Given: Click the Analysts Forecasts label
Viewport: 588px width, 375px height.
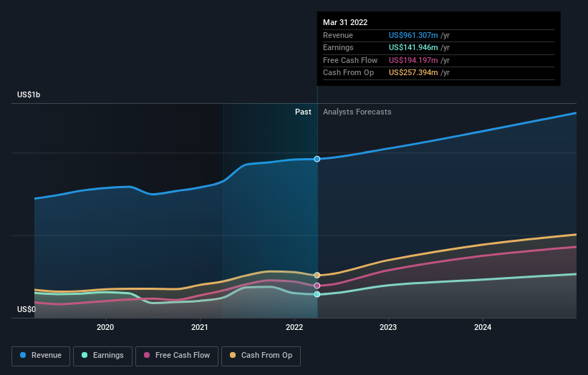Looking at the screenshot, I should (357, 112).
